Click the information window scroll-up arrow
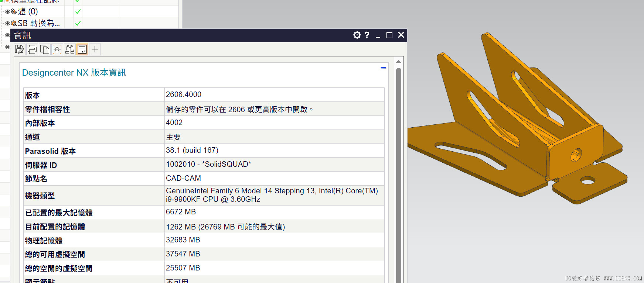The height and width of the screenshot is (283, 644). (x=399, y=62)
